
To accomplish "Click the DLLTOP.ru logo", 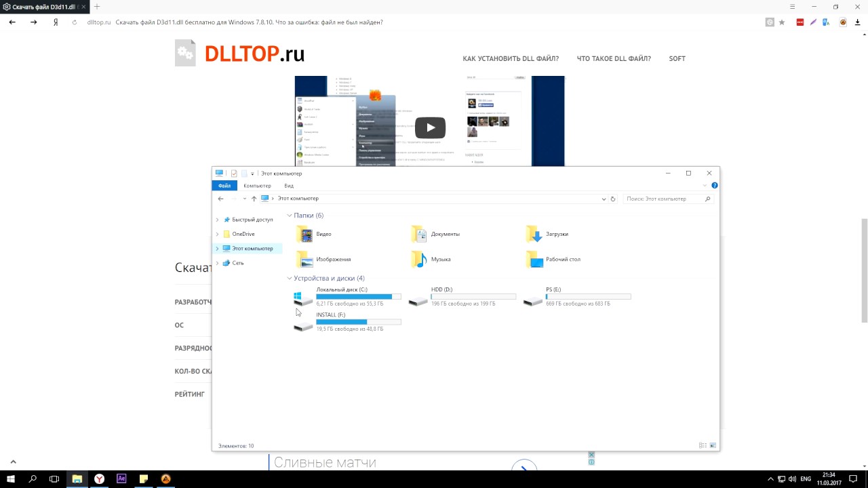I will click(x=240, y=54).
